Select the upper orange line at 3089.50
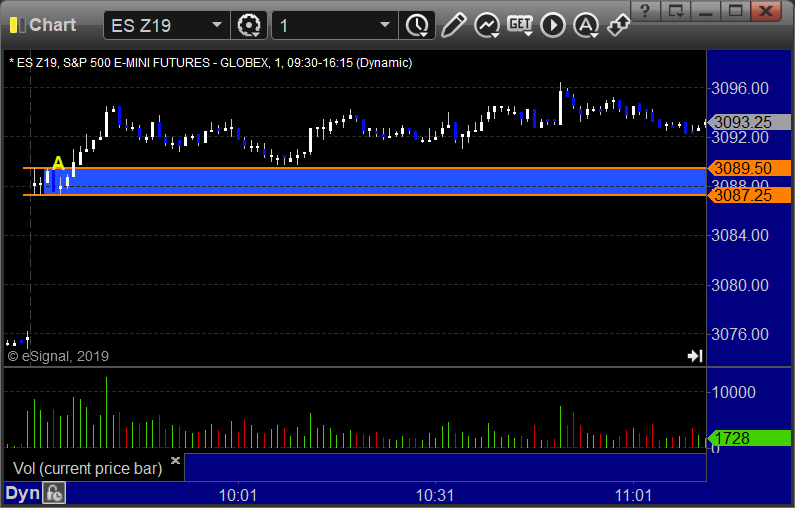 pyautogui.click(x=364, y=168)
